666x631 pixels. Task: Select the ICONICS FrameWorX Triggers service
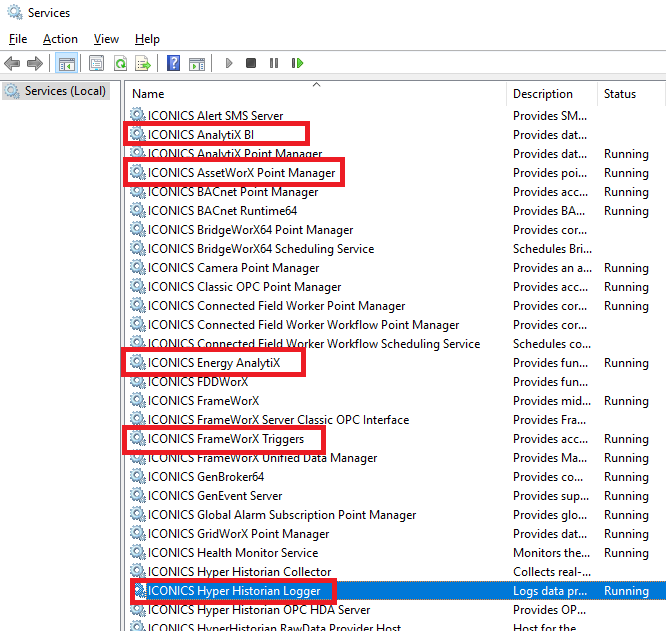(x=225, y=439)
